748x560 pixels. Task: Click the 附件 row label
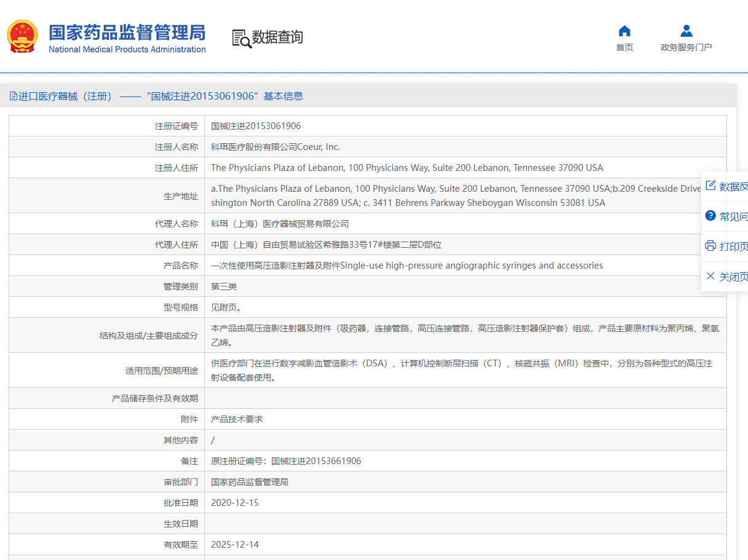coord(189,419)
